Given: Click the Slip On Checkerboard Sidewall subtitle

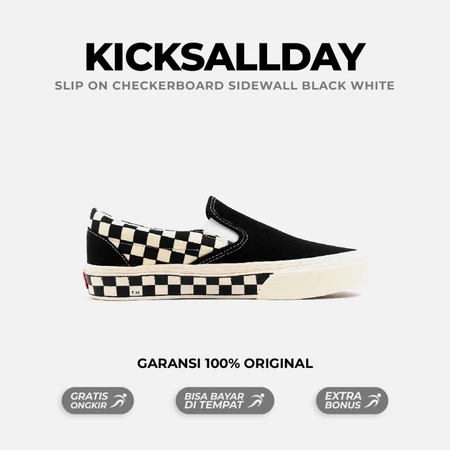Looking at the screenshot, I should click(x=224, y=86).
